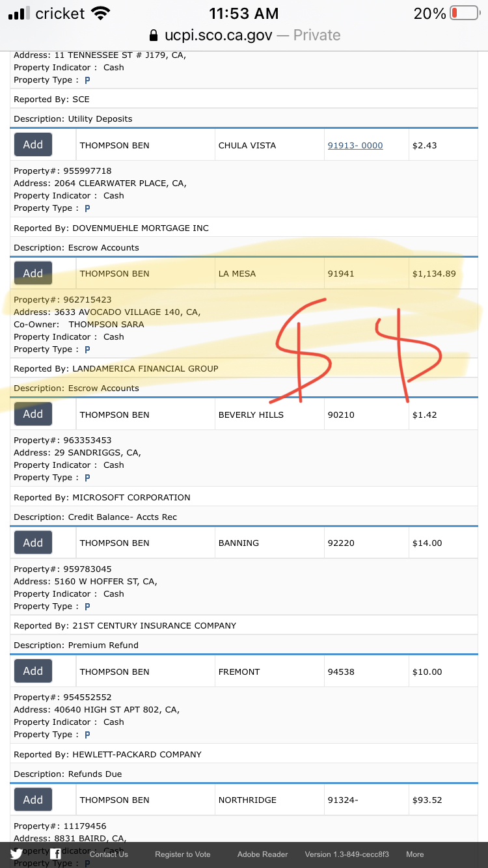Select the $1,134.89 amount
Viewport: 488px width, 868px height.
(434, 273)
